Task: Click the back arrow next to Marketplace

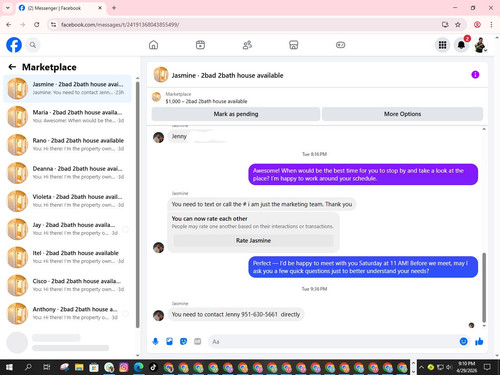Action: click(x=12, y=67)
